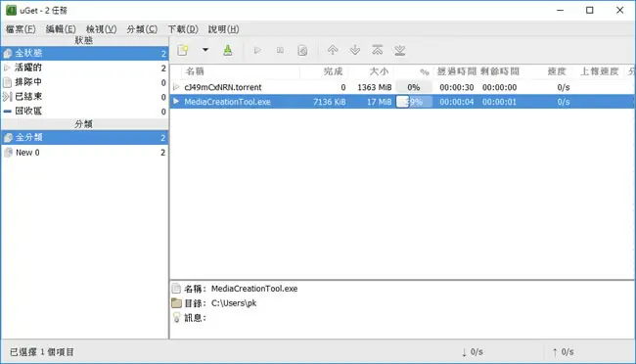The height and width of the screenshot is (364, 636).
Task: Open the 下載(D) menu
Action: (x=183, y=29)
